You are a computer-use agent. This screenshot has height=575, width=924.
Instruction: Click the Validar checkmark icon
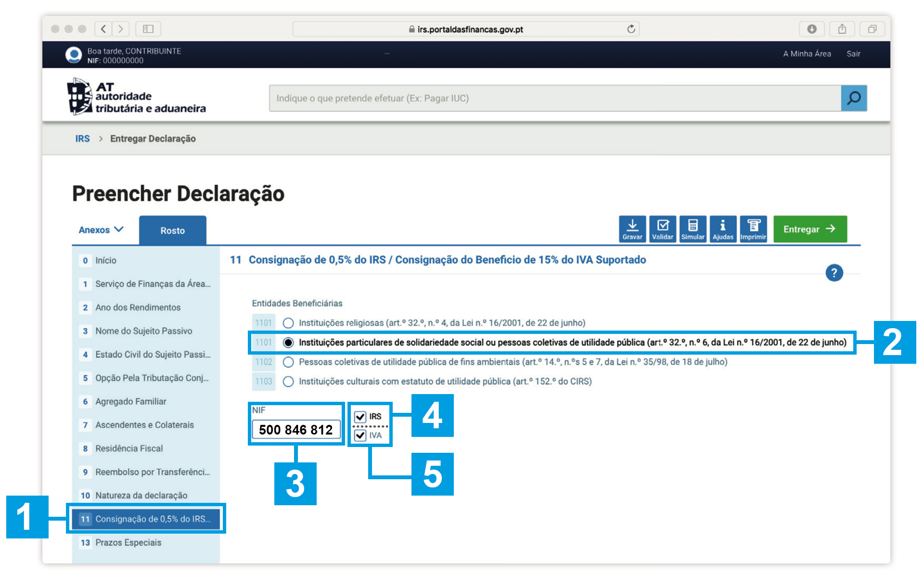click(662, 229)
